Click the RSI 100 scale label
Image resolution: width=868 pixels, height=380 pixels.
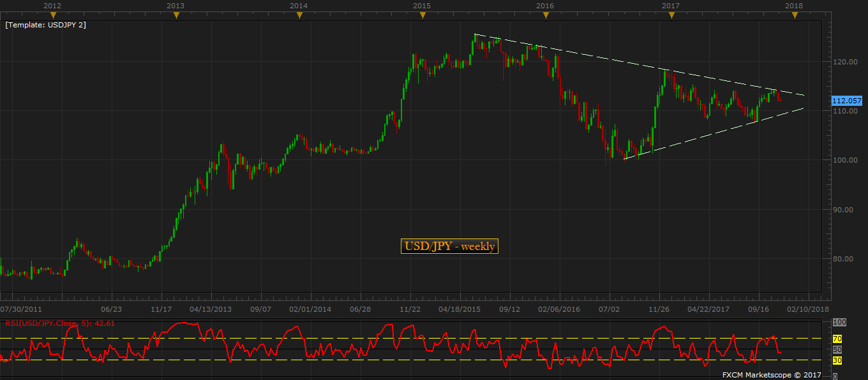[x=839, y=323]
